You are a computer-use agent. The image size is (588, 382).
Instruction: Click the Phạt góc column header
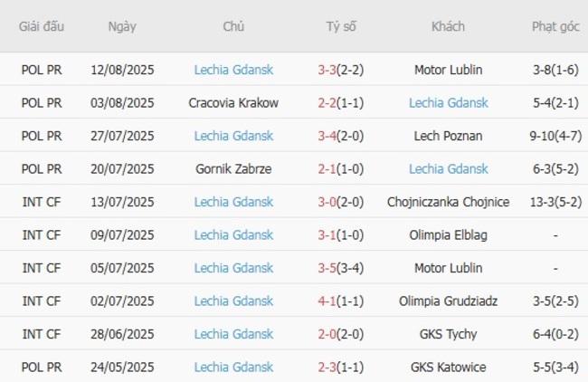click(555, 26)
